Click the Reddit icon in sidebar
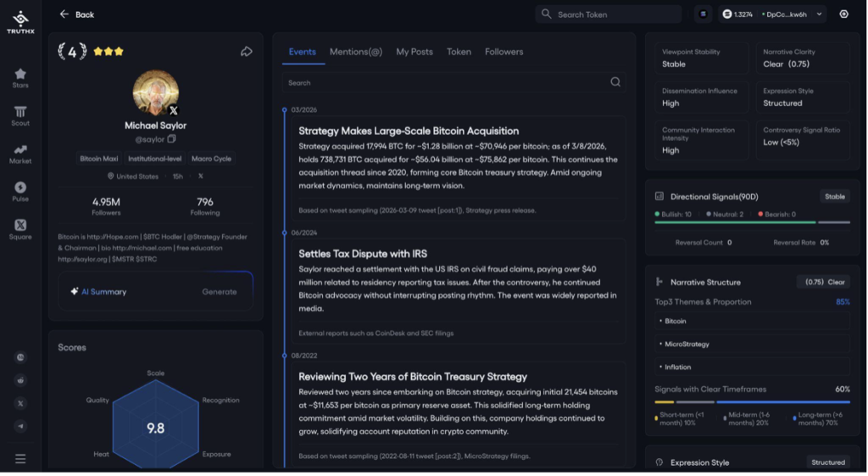The image size is (868, 476). pyautogui.click(x=20, y=380)
